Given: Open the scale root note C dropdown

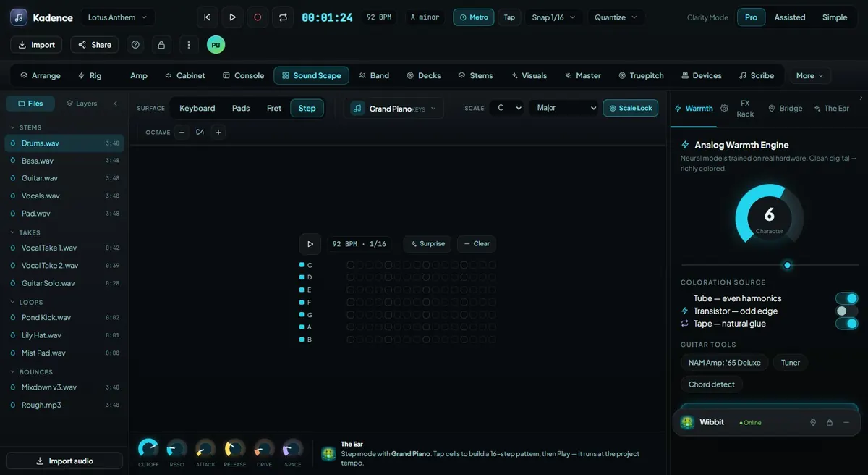Looking at the screenshot, I should click(x=506, y=108).
